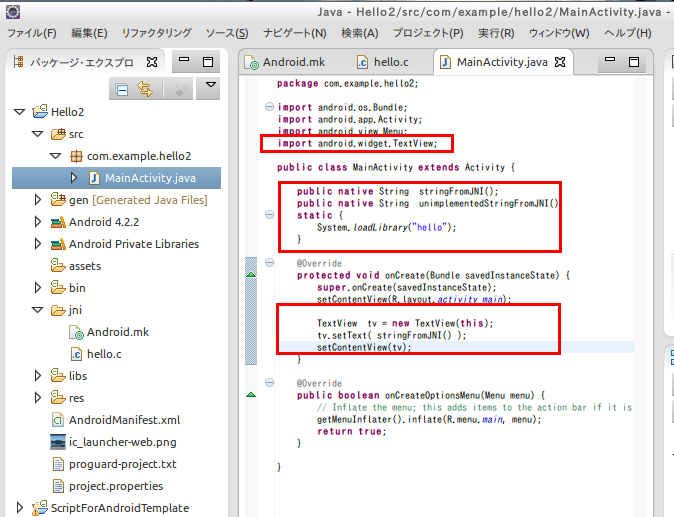Viewport: 674px width, 517px height.
Task: Select proguard-project.txt file
Action: point(123,464)
